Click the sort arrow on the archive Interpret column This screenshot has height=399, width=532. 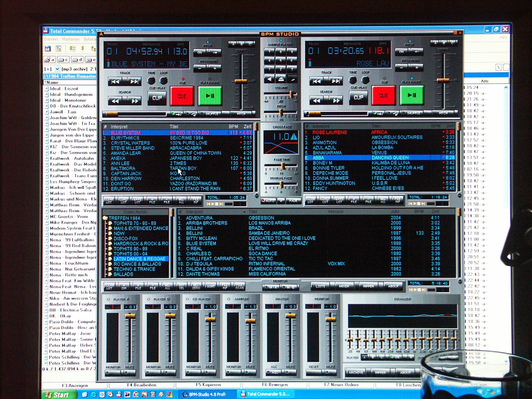tap(244, 212)
